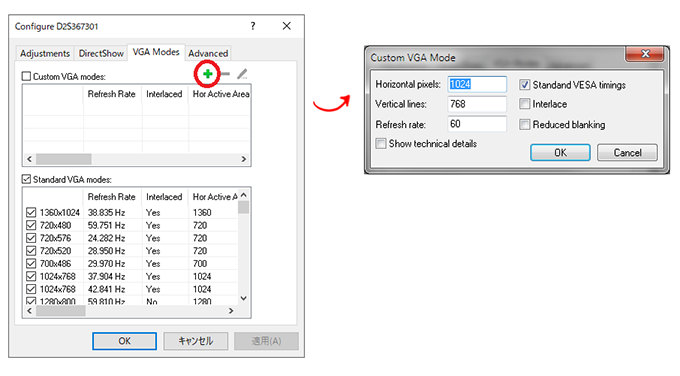The image size is (680, 376).
Task: Click standard modes list left scroll arrow
Action: (29, 311)
